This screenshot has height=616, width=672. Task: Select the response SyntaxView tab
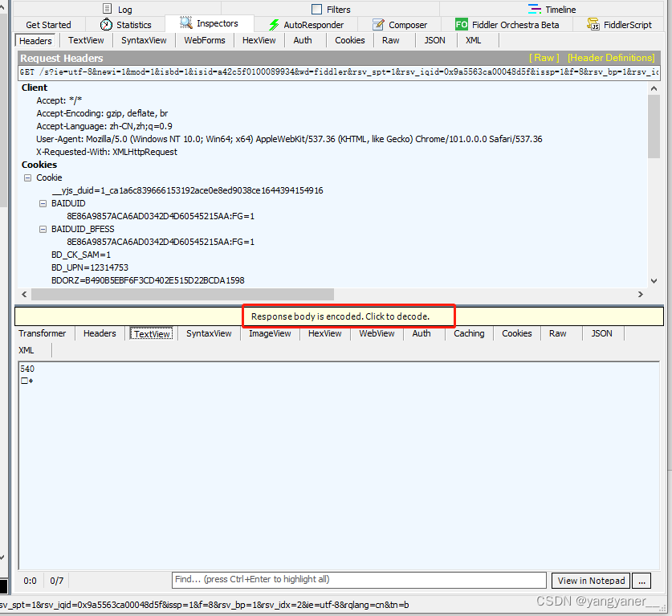click(x=209, y=333)
